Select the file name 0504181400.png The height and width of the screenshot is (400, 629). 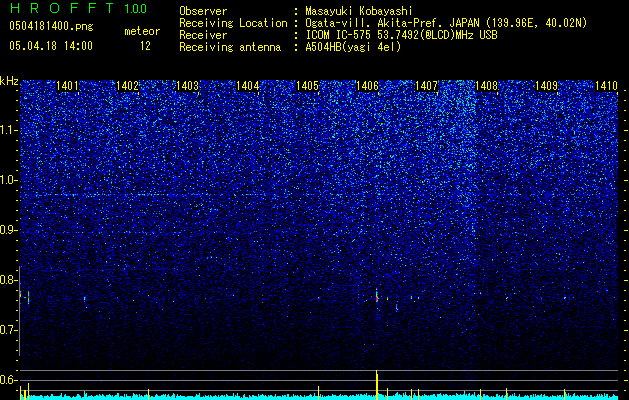[x=51, y=26]
